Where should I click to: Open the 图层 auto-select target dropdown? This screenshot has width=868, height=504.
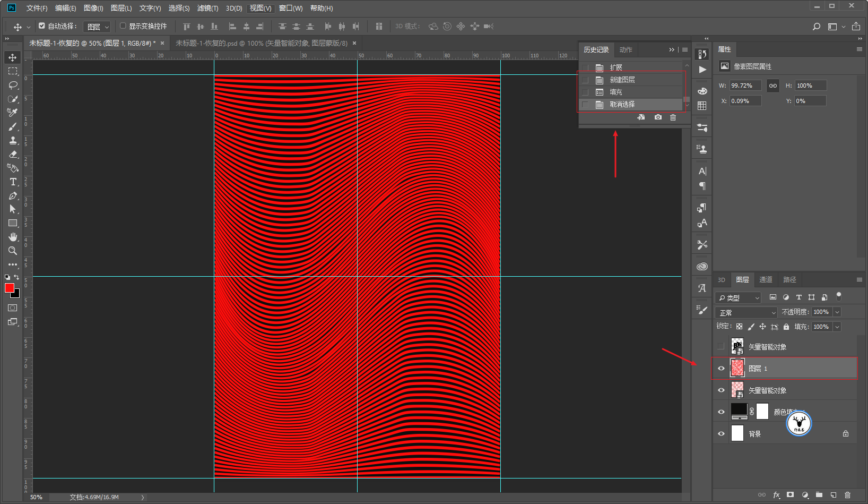[97, 27]
